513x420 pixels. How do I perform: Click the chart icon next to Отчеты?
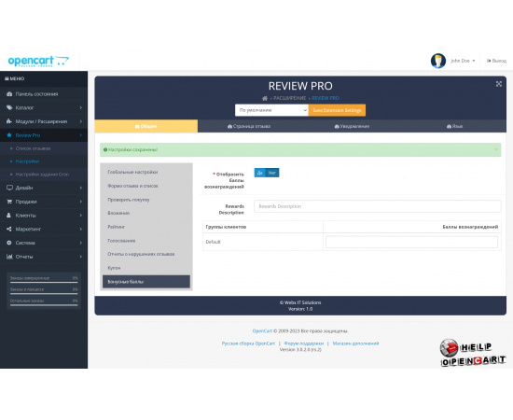coord(9,257)
